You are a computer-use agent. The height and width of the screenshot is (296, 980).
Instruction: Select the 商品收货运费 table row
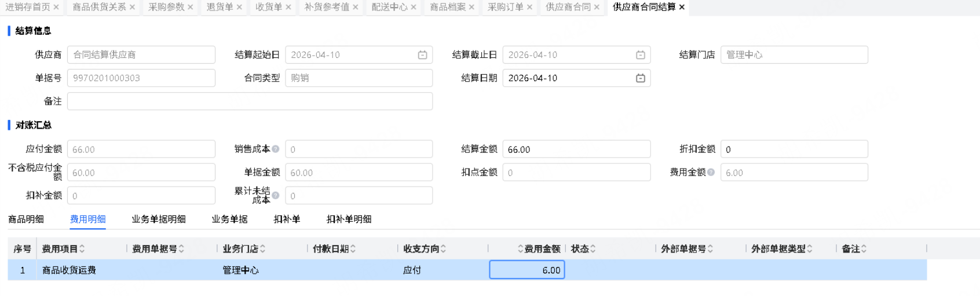69,270
